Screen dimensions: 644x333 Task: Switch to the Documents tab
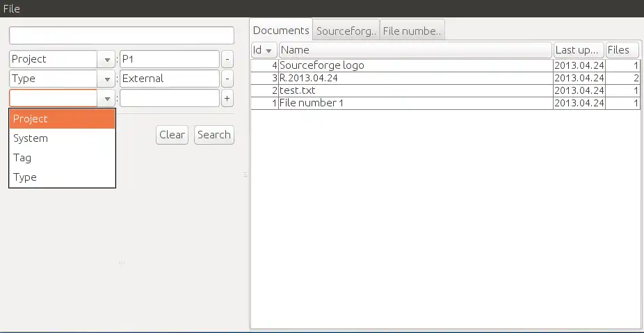281,30
